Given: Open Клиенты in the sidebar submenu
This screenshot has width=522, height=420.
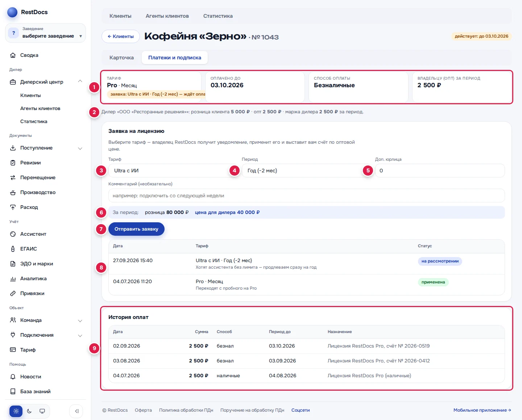Looking at the screenshot, I should (x=30, y=96).
